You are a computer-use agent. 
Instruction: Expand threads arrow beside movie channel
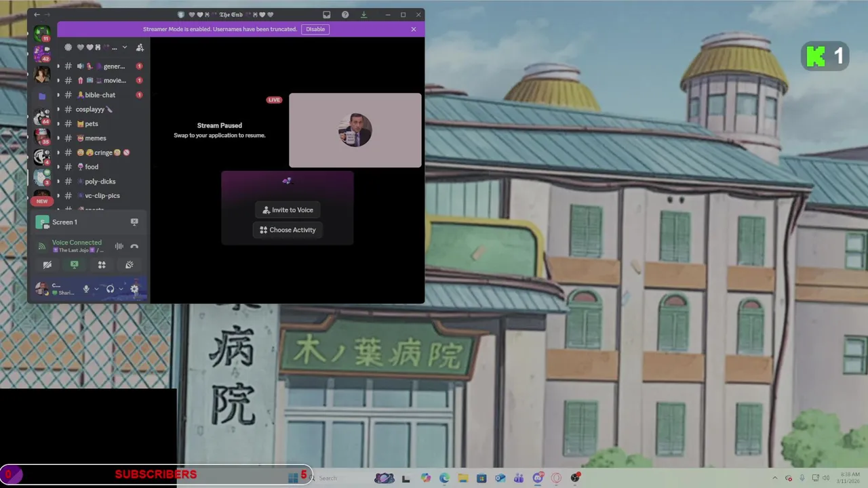click(x=58, y=81)
